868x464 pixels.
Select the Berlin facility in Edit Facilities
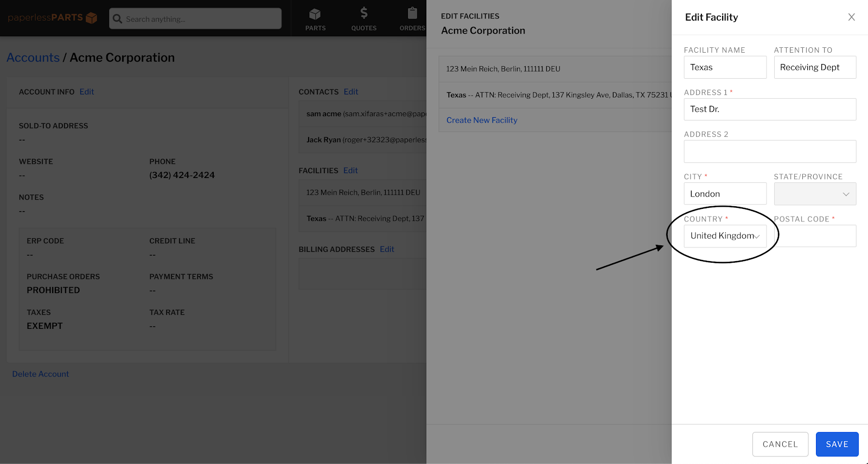tap(555, 69)
